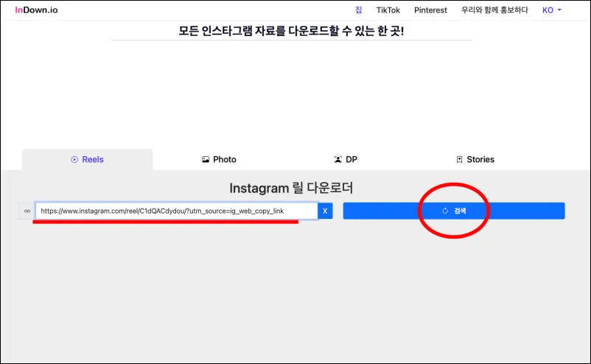
Task: Open the InDown.io logo homepage link
Action: click(36, 10)
